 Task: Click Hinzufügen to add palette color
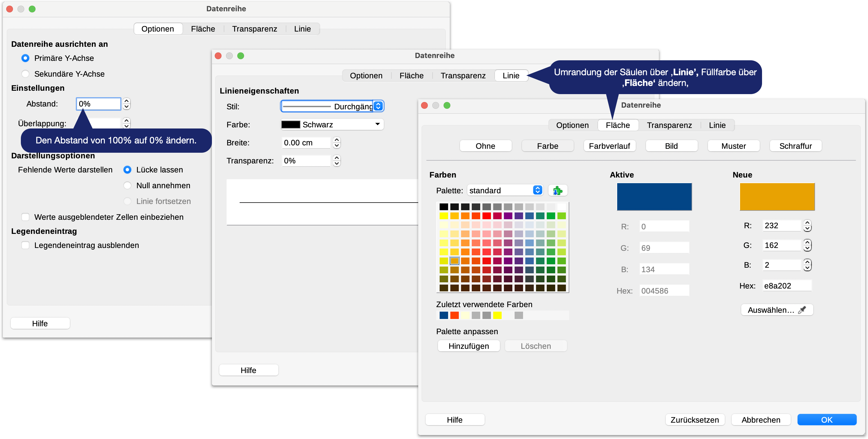468,346
